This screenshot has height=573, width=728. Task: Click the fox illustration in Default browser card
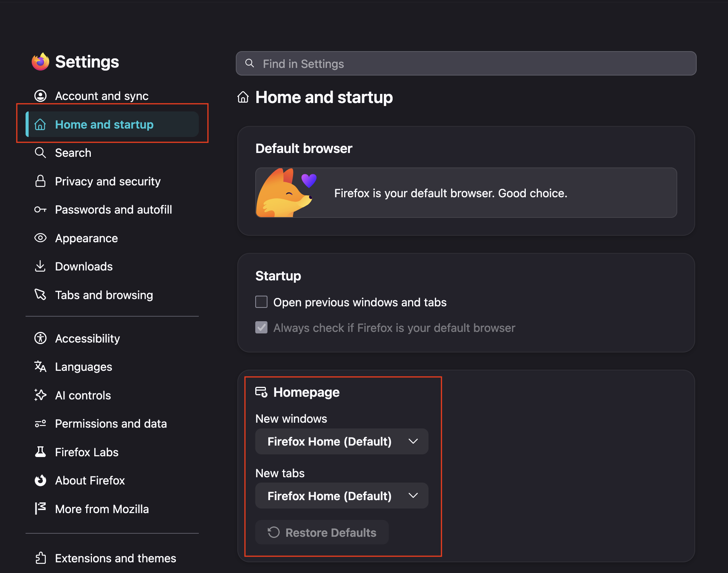287,193
